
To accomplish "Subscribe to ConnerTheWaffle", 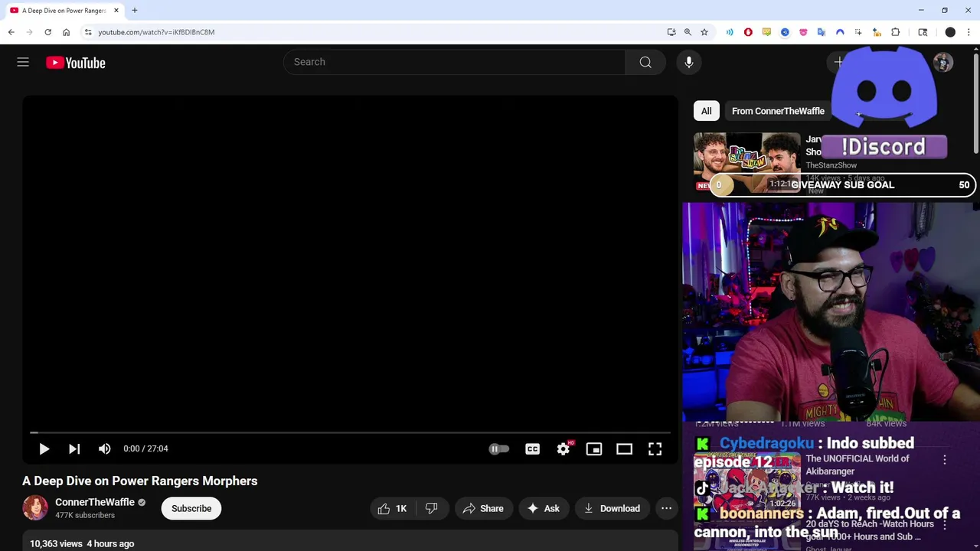I will tap(191, 508).
